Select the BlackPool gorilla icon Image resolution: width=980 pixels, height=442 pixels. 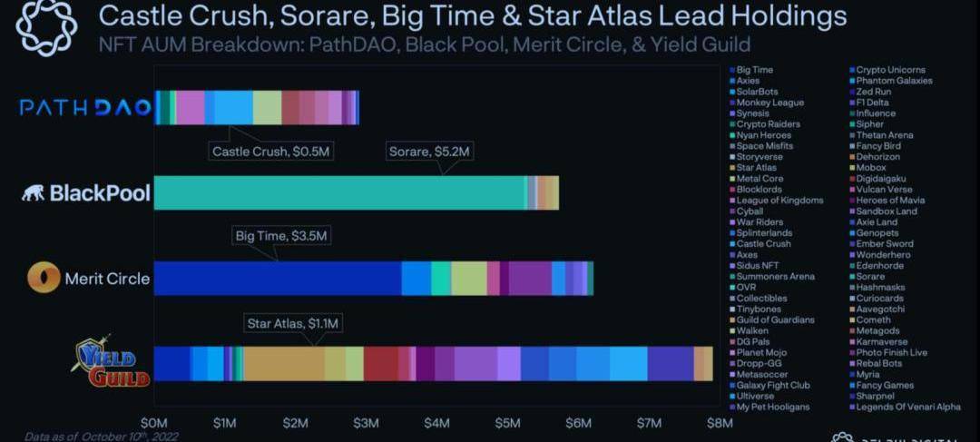(33, 193)
